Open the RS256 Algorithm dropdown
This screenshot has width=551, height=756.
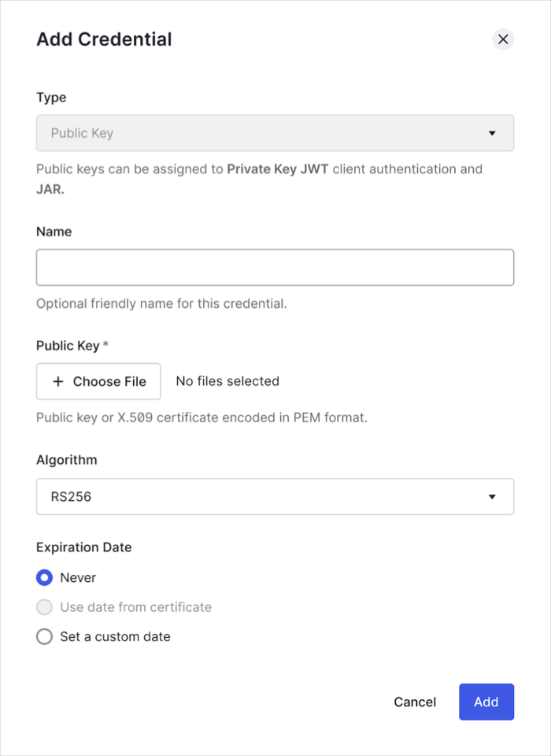coord(275,496)
